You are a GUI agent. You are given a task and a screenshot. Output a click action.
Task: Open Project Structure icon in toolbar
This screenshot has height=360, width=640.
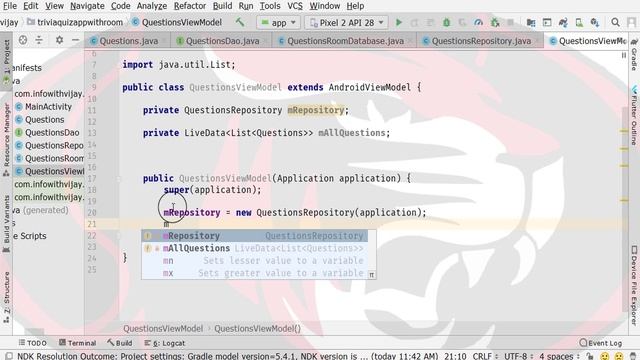pyautogui.click(x=531, y=23)
